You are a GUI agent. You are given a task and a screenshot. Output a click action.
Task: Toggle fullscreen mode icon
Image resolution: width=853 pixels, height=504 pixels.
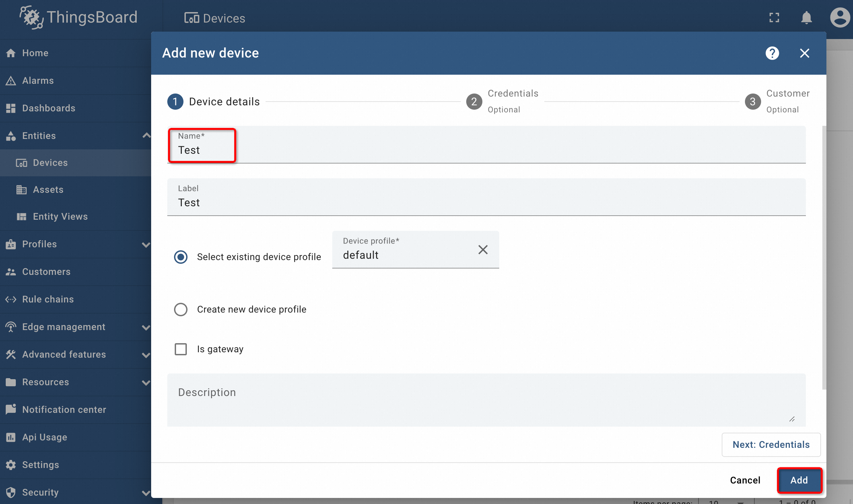click(774, 17)
